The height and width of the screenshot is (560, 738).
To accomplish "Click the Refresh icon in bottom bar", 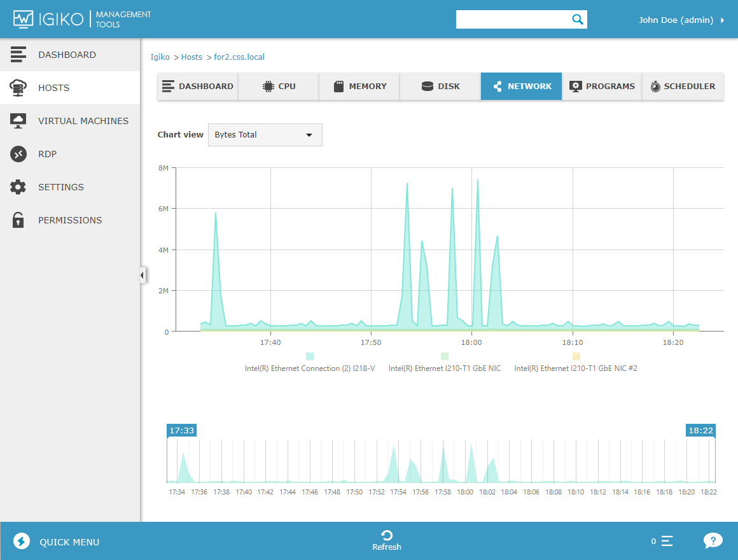I will click(x=387, y=536).
